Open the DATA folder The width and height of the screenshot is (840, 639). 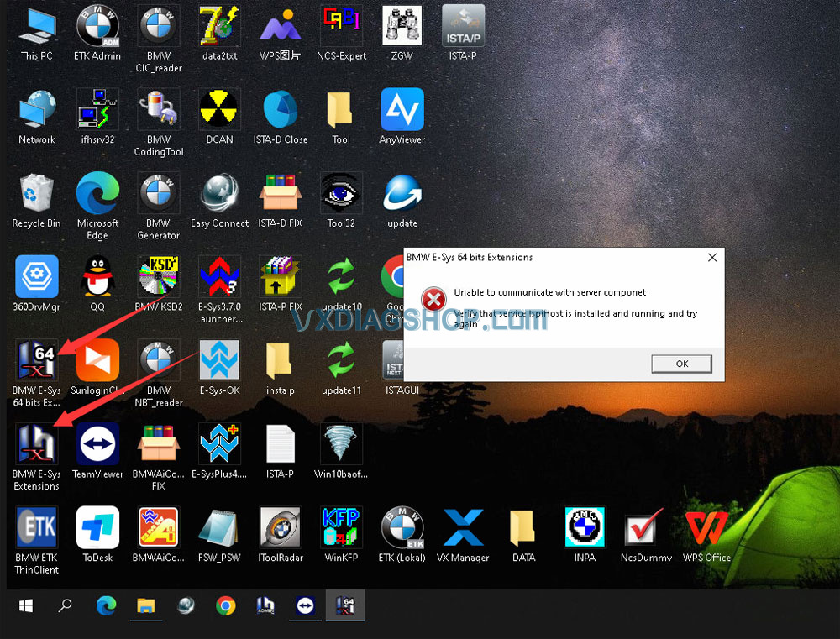pos(523,529)
